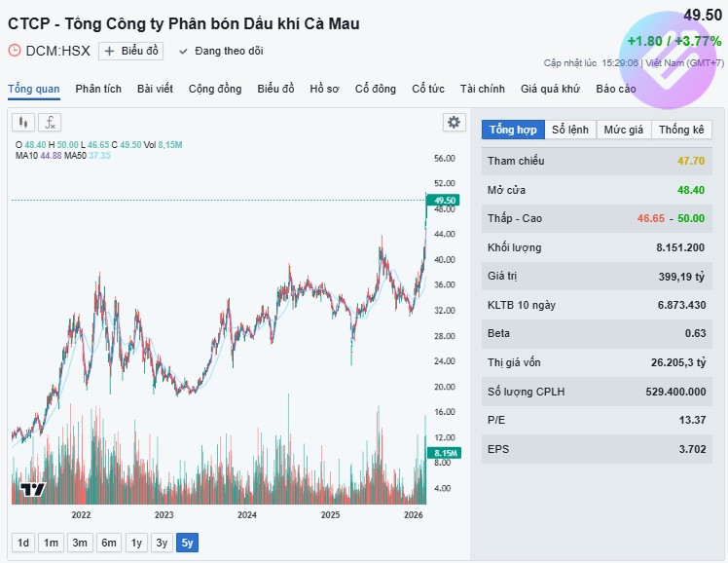Screen dimensions: 728x563
Task: Open the candlestick chart type selector
Action: click(23, 123)
